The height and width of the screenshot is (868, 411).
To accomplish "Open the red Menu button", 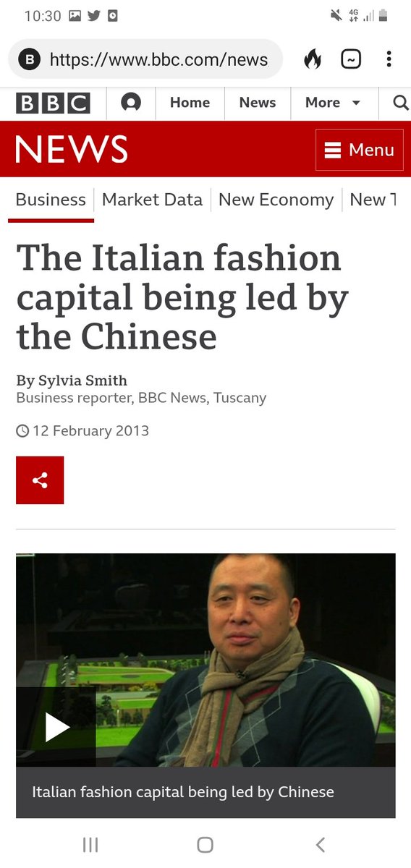I will [360, 150].
